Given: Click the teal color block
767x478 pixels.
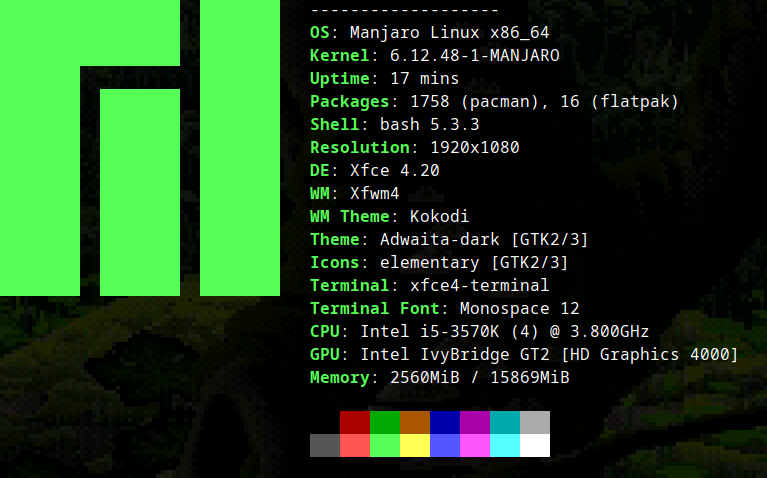Looking at the screenshot, I should click(x=505, y=423).
